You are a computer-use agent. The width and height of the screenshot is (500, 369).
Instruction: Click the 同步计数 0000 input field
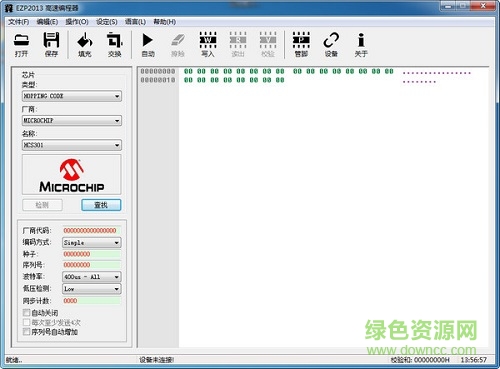[x=92, y=301]
